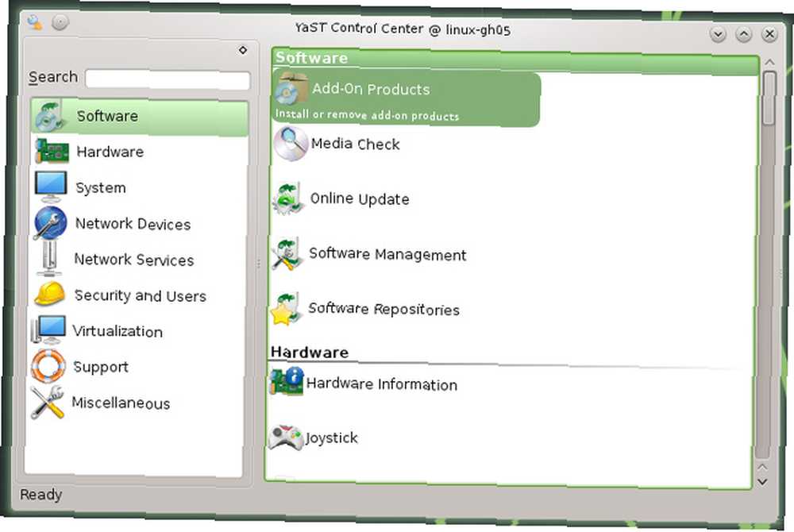Click the scrollbar handle in module list
The height and width of the screenshot is (532, 794).
tap(769, 98)
